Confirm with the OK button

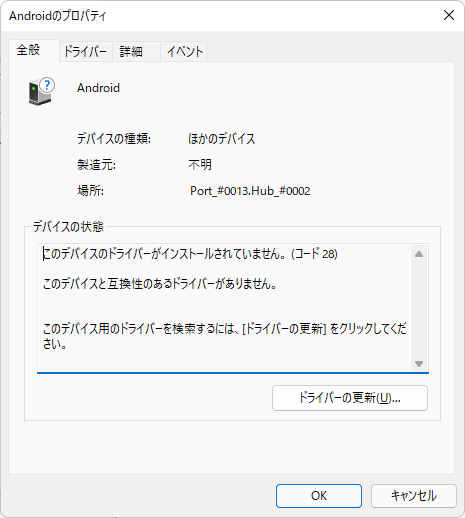pos(319,496)
